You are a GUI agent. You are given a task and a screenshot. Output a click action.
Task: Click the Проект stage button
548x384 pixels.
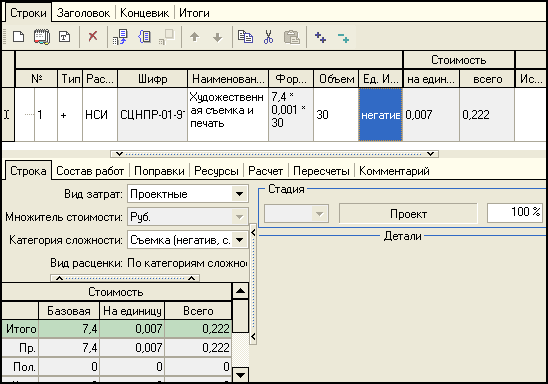click(408, 213)
